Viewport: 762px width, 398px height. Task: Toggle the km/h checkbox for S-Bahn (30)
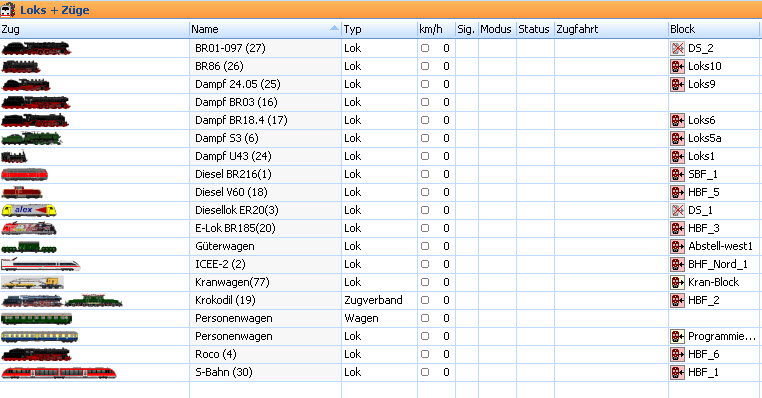tap(425, 372)
